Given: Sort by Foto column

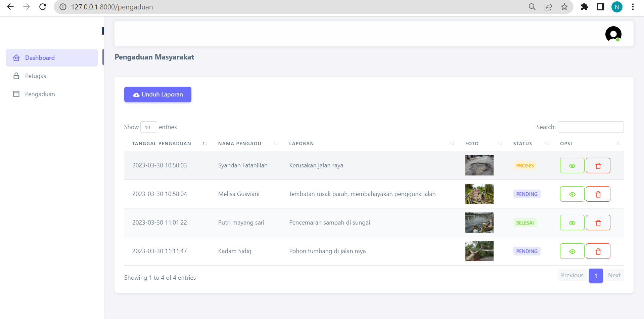Looking at the screenshot, I should [x=481, y=144].
